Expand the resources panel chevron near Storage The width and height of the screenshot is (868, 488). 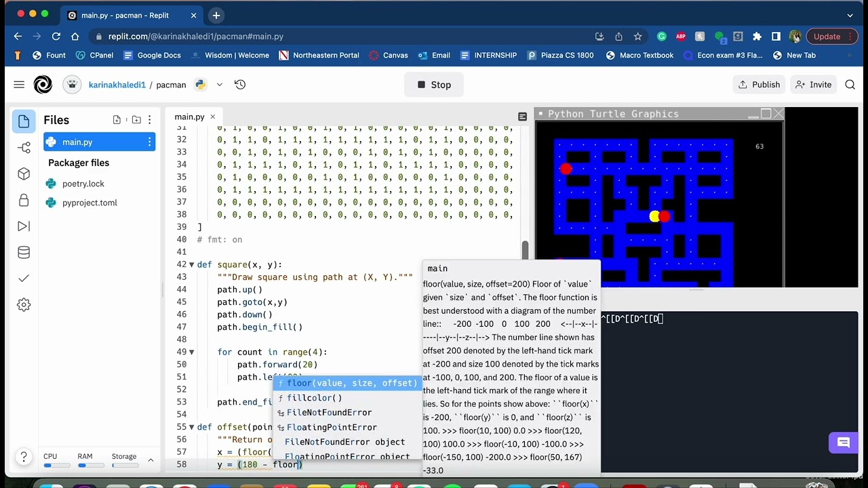[151, 460]
